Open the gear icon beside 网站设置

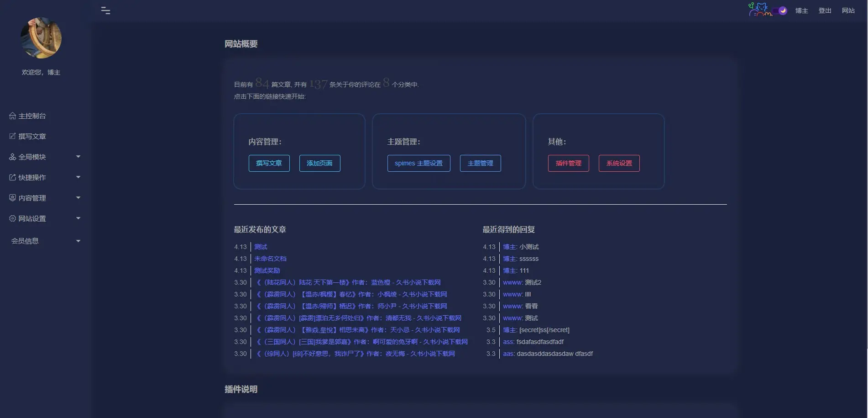[12, 218]
